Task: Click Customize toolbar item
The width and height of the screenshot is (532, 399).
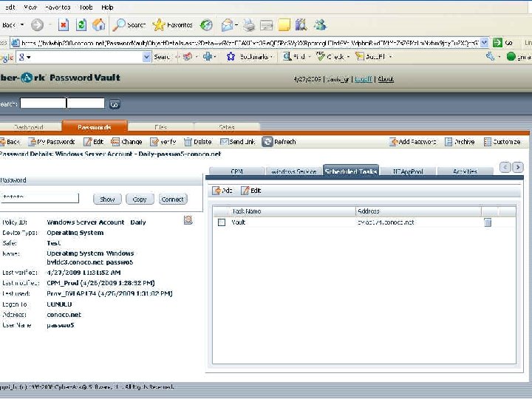Action: click(x=502, y=142)
